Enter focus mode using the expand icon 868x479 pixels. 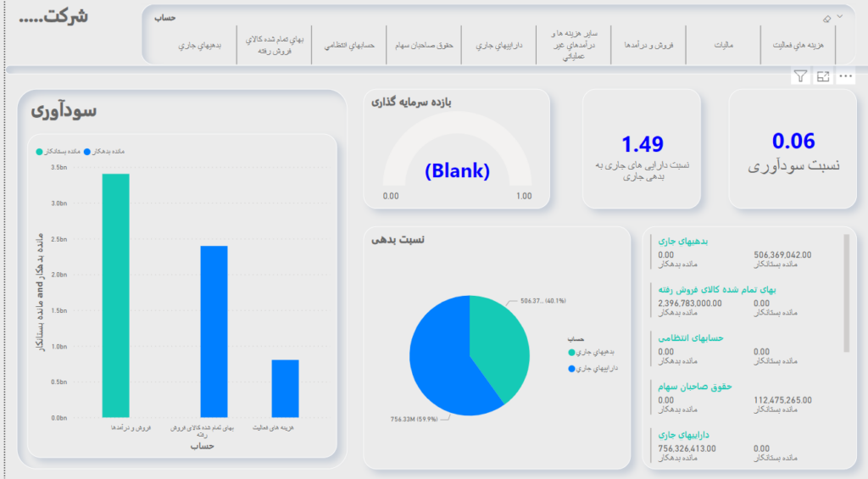pyautogui.click(x=823, y=76)
